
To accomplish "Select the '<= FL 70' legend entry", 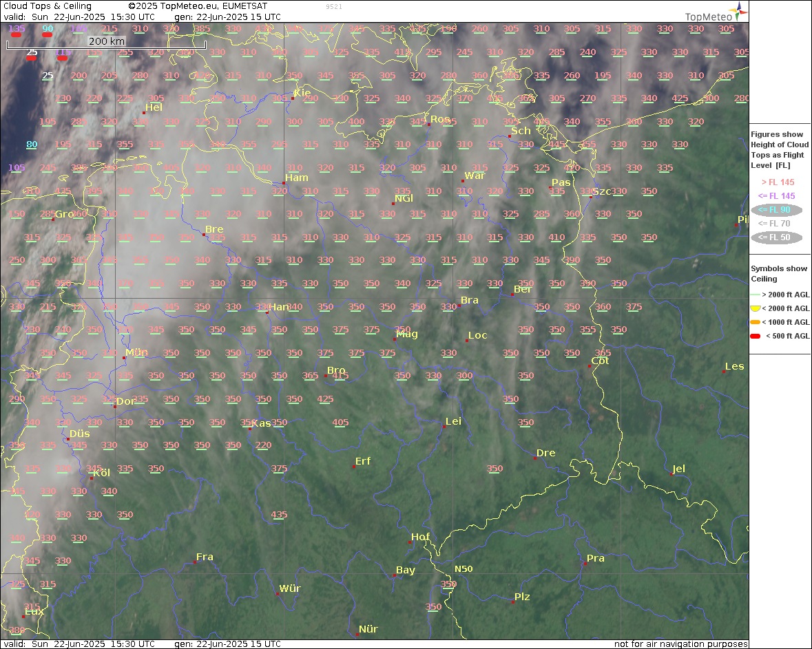I will [x=774, y=224].
